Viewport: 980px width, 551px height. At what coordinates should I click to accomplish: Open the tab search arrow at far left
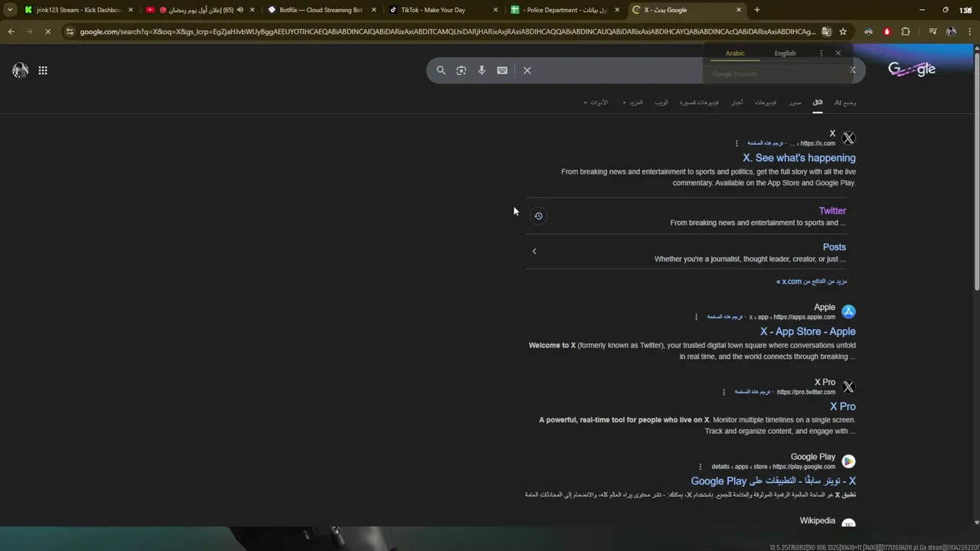click(x=10, y=10)
